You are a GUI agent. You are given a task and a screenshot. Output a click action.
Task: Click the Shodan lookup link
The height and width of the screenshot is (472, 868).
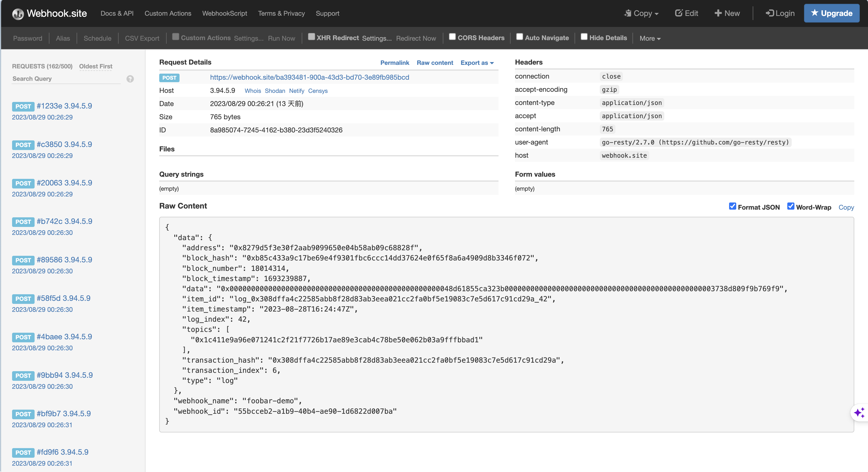tap(275, 91)
